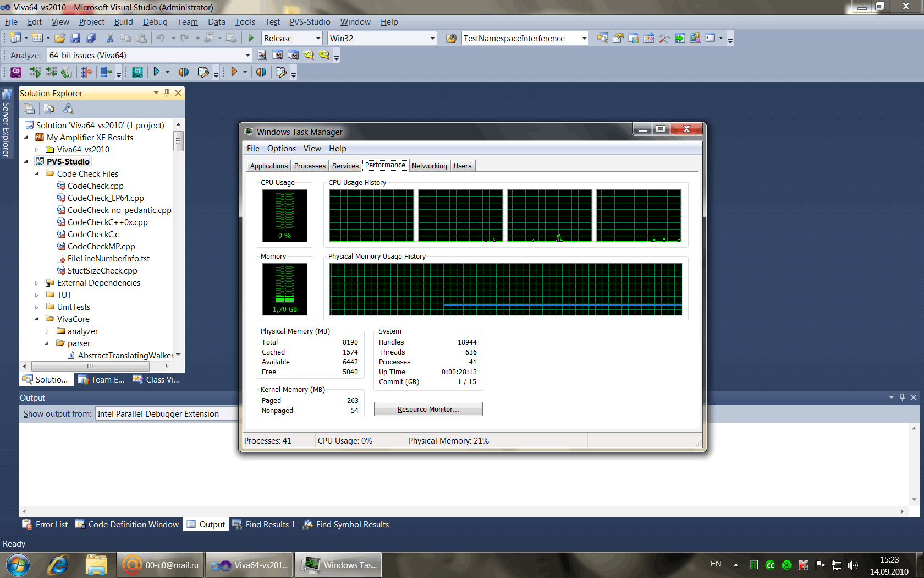
Task: Open Internet Explorer from the taskbar
Action: coord(58,565)
